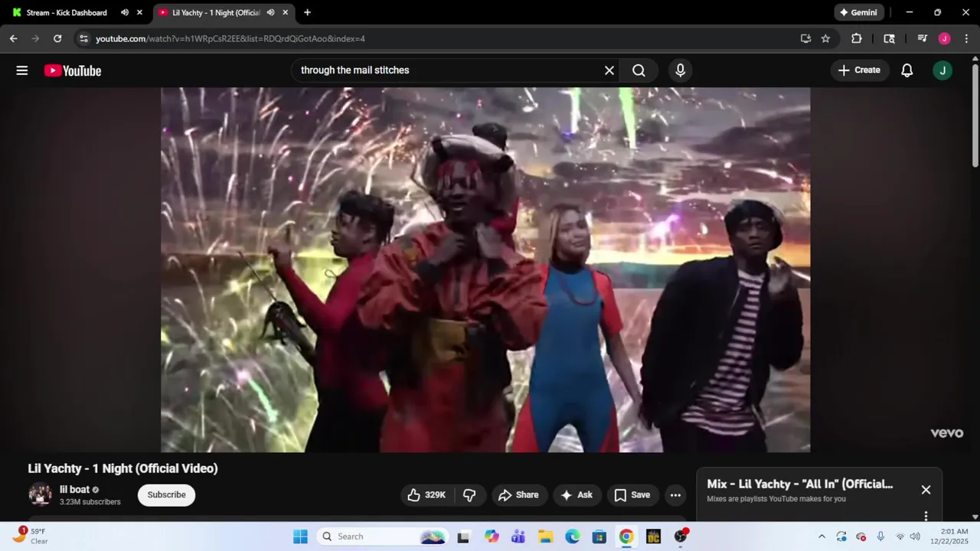Click the Windows taskbar search box

[x=384, y=536]
